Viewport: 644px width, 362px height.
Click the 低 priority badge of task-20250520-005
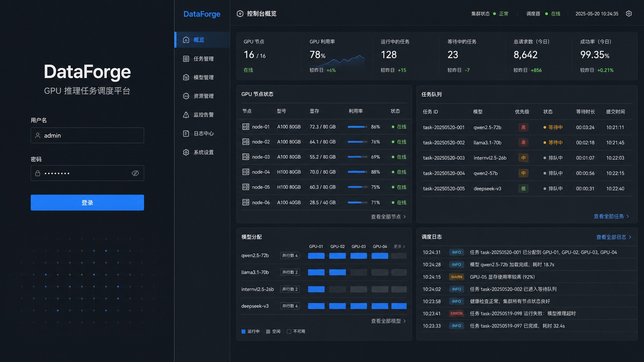point(523,189)
